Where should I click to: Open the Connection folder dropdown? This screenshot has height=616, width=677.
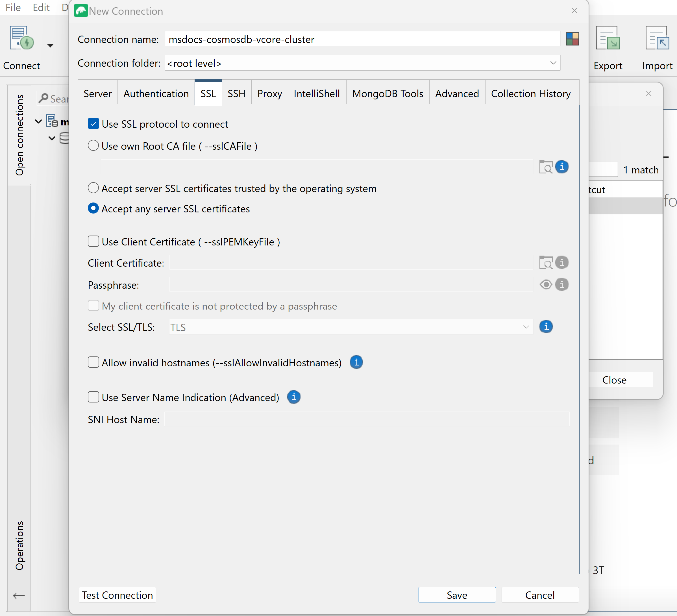[x=553, y=63]
